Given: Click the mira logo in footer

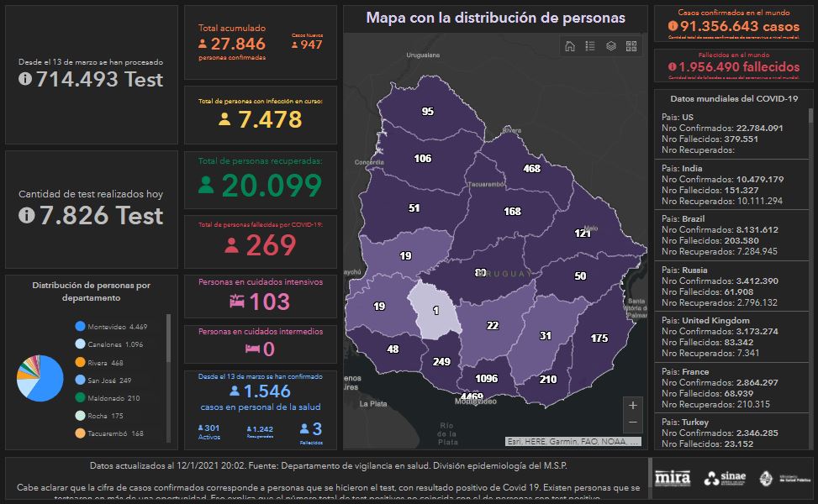Looking at the screenshot, I should click(672, 478).
